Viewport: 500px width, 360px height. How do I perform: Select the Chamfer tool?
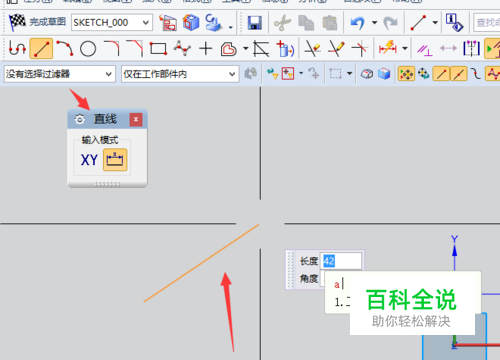tap(135, 49)
